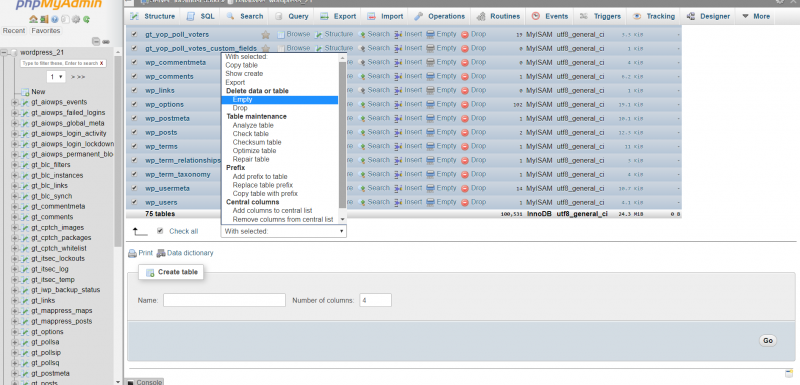Star gt_yop_poll_votes_custom_fields as favorite

coord(265,48)
